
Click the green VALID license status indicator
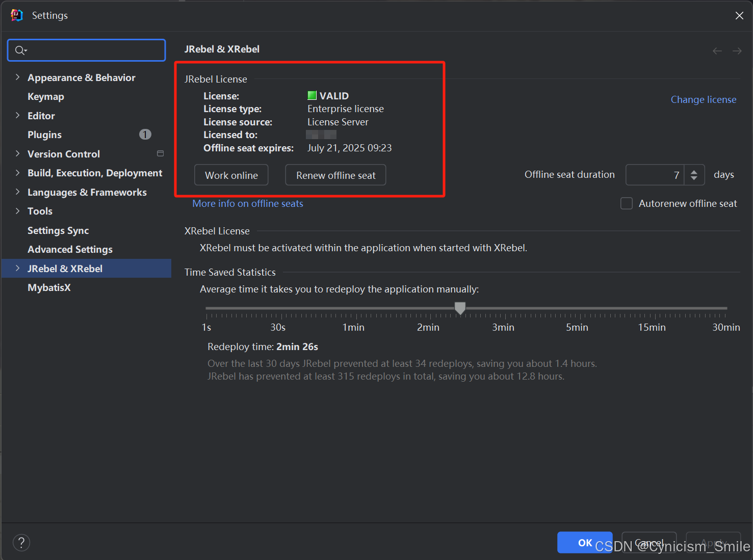point(312,95)
